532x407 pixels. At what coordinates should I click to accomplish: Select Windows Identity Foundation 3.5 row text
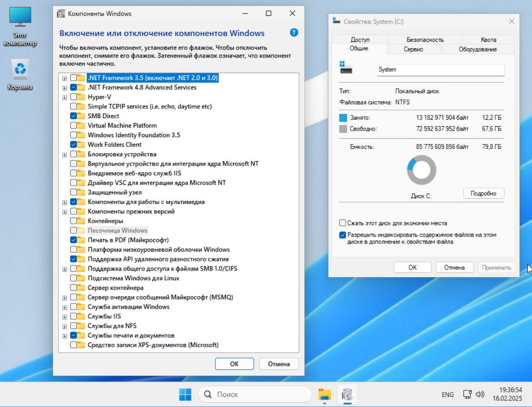[134, 135]
